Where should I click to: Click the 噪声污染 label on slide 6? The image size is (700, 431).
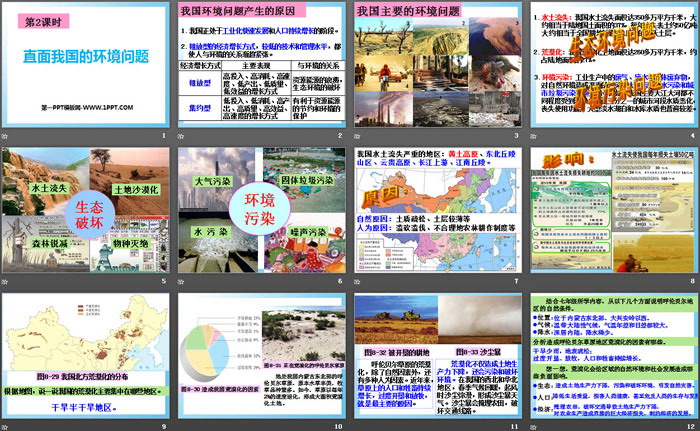click(x=308, y=232)
